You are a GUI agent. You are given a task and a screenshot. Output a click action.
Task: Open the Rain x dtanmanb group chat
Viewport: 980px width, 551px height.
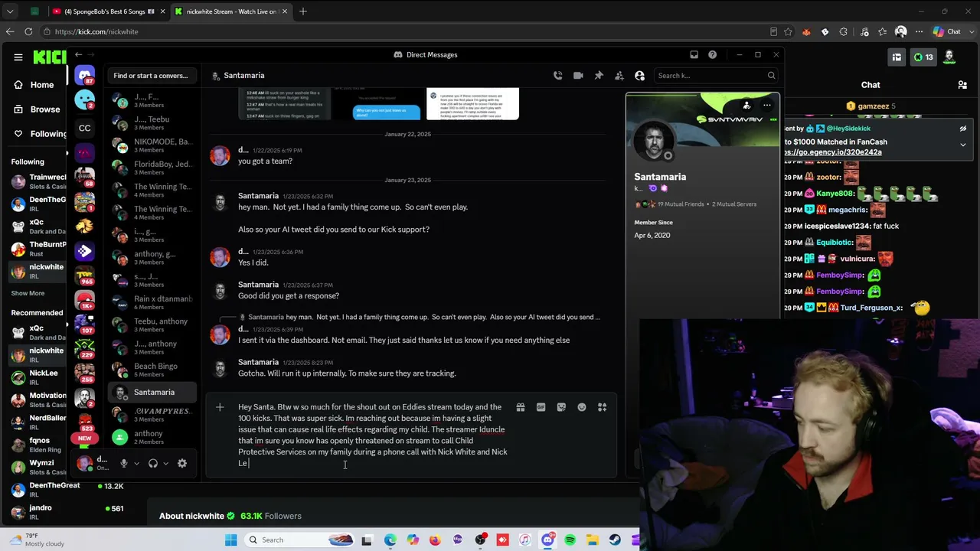[152, 302]
